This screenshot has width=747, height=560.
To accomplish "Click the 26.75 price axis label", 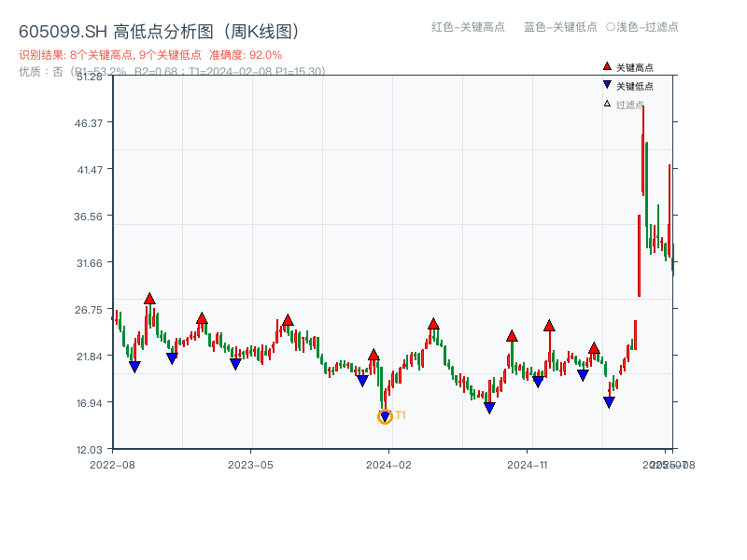I will tap(88, 310).
